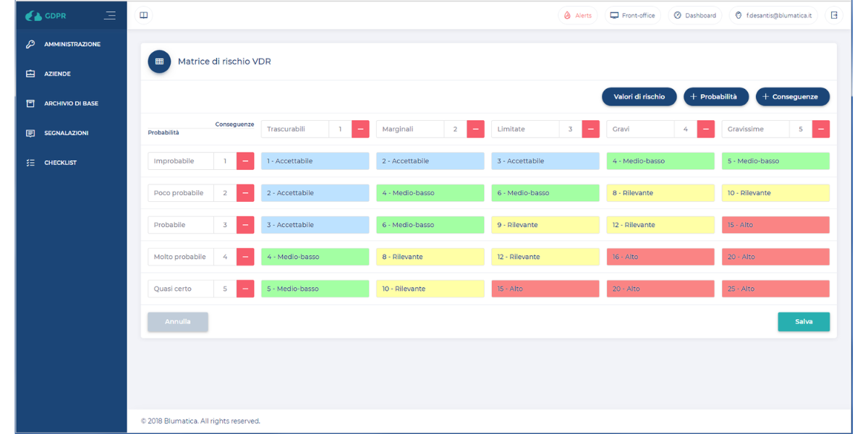Screen dimensions: 868x434
Task: Click the logout icon at top right
Action: [x=834, y=15]
